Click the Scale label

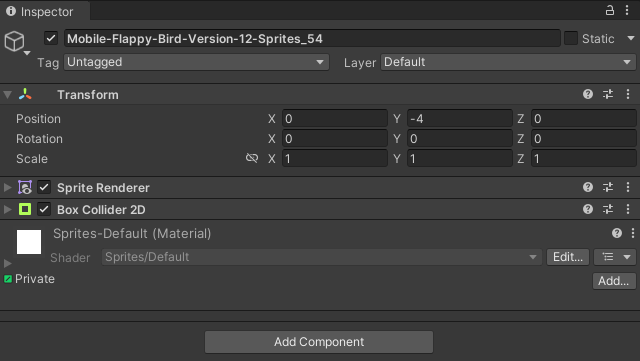(x=32, y=159)
